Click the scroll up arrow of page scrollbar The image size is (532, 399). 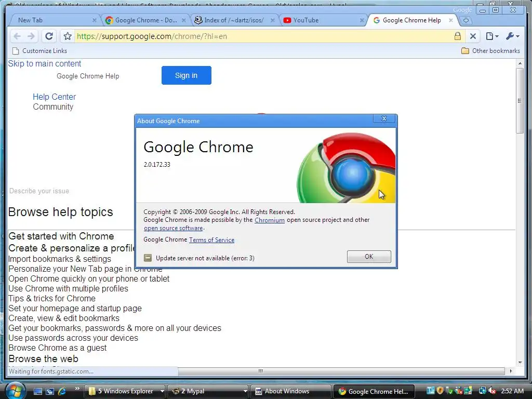click(x=520, y=63)
